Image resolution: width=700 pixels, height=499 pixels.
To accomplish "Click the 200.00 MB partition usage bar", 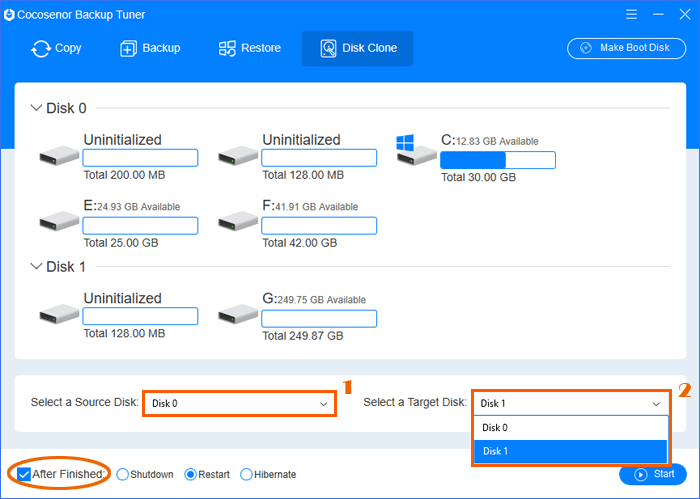I will [x=140, y=158].
